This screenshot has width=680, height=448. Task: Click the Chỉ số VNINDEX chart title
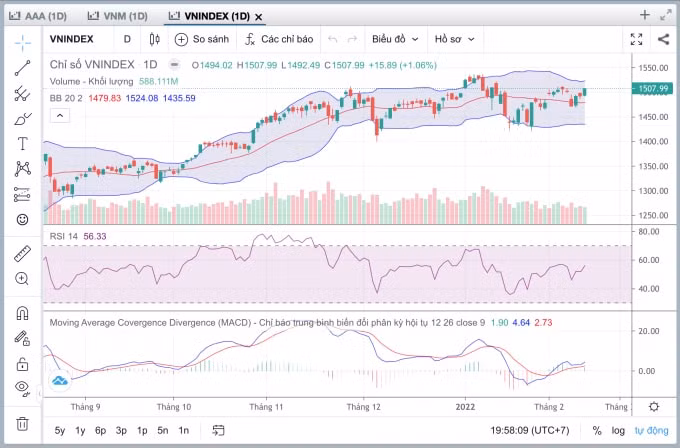coord(92,65)
